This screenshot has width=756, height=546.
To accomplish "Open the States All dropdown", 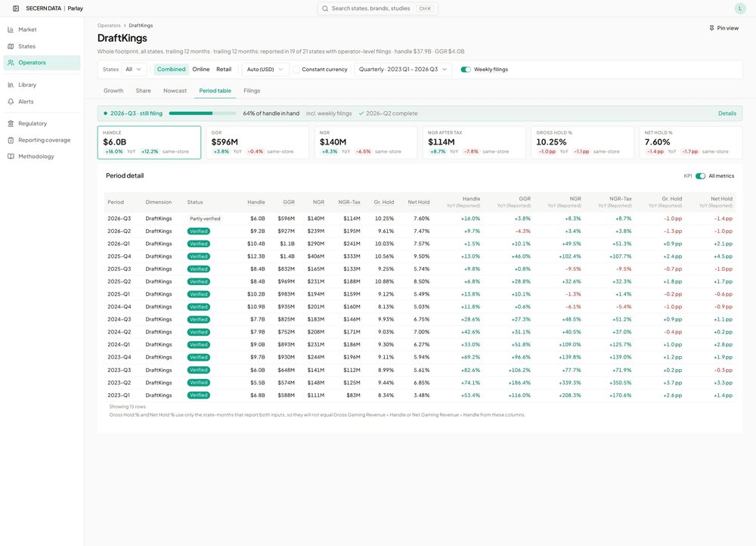I will pos(134,70).
